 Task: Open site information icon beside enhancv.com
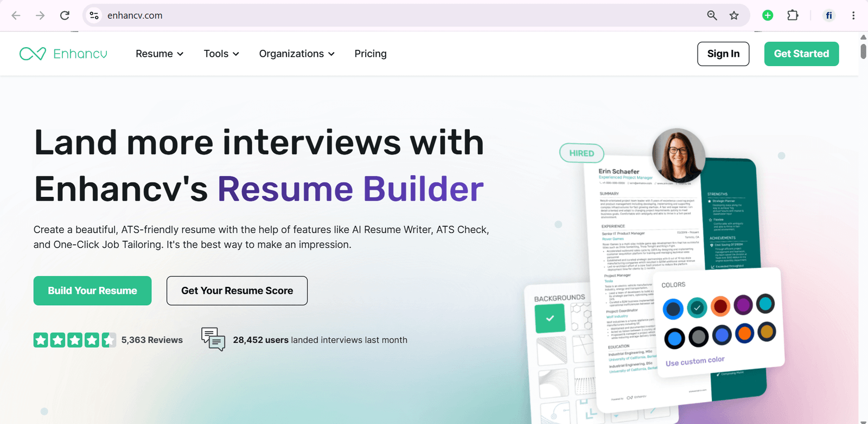click(94, 15)
